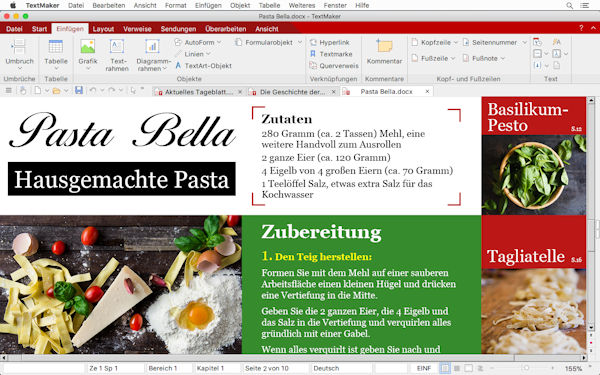Insert a break with the Umbruch icon
This screenshot has height=375, width=600.
click(x=18, y=47)
